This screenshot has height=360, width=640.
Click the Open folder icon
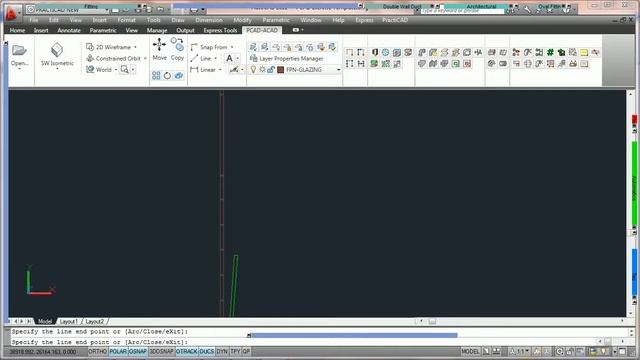point(19,50)
